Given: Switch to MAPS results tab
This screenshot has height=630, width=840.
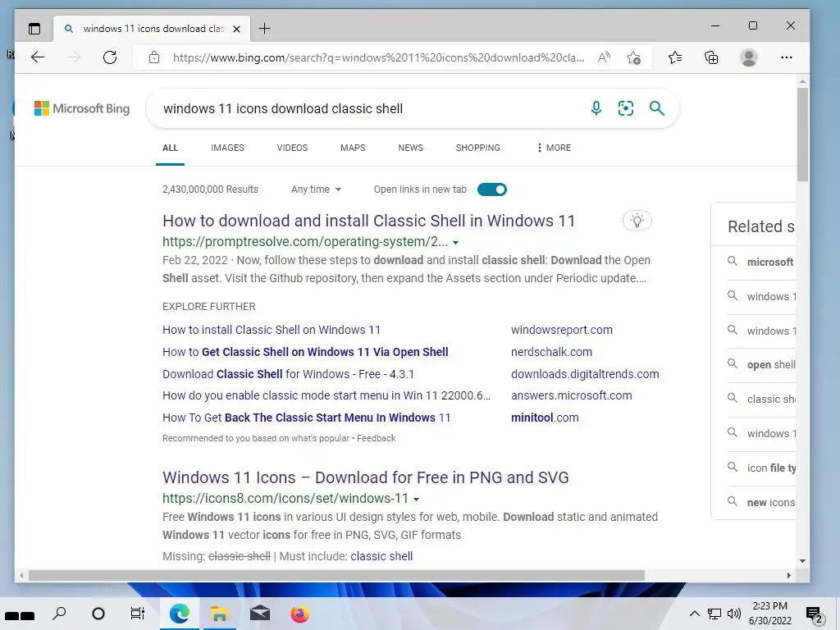Looking at the screenshot, I should [x=353, y=148].
